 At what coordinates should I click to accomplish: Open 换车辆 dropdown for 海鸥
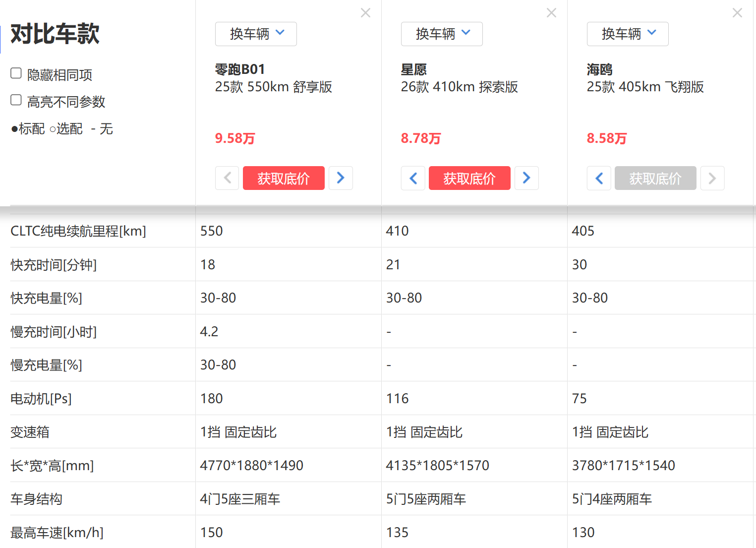pos(628,34)
